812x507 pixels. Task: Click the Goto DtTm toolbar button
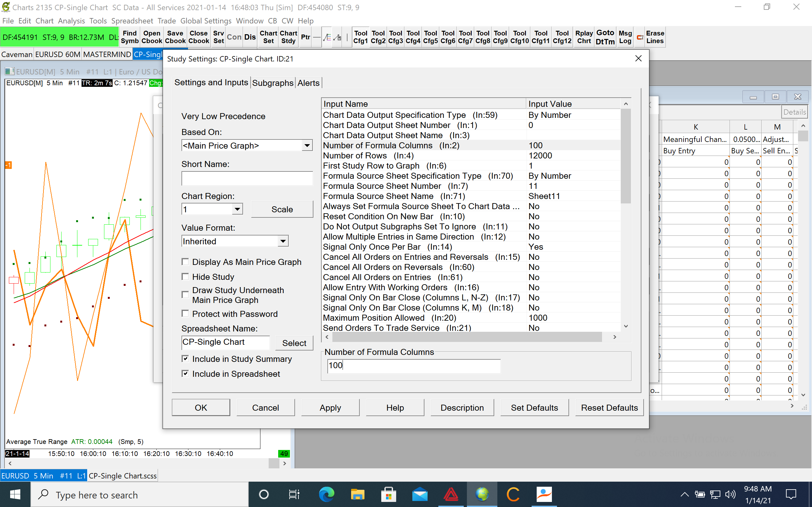pos(605,37)
